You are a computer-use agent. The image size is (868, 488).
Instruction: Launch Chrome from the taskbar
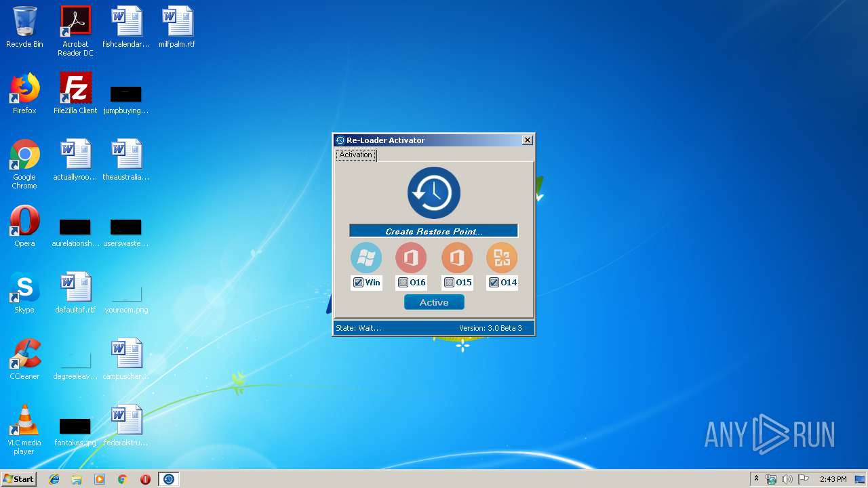tap(123, 479)
